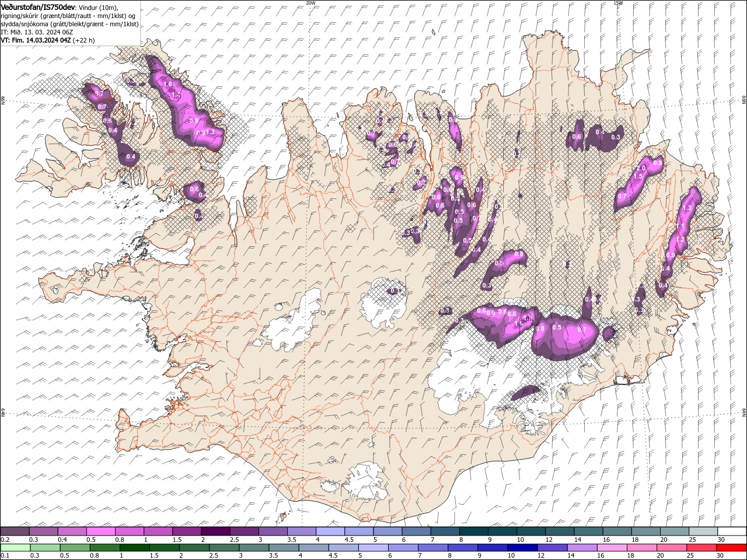This screenshot has width=747, height=560.
Task: Click the light gray 25 swatch in top legend row
Action: pos(703,531)
